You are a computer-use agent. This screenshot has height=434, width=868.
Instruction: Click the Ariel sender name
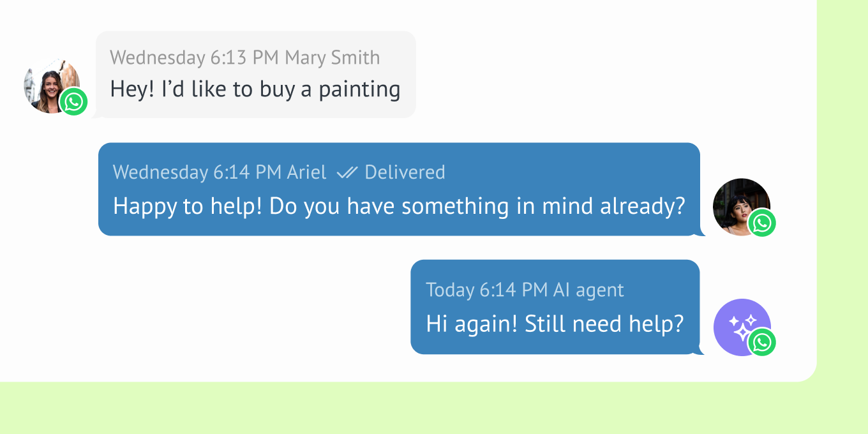click(x=306, y=172)
